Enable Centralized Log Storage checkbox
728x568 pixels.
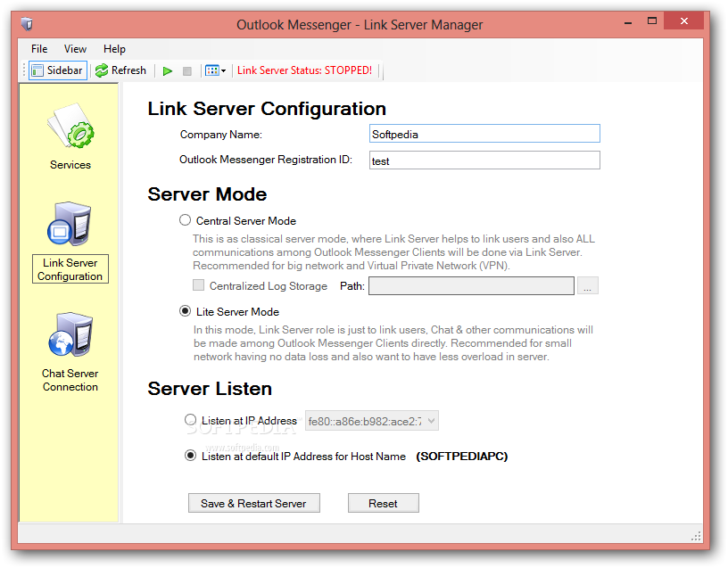click(198, 285)
